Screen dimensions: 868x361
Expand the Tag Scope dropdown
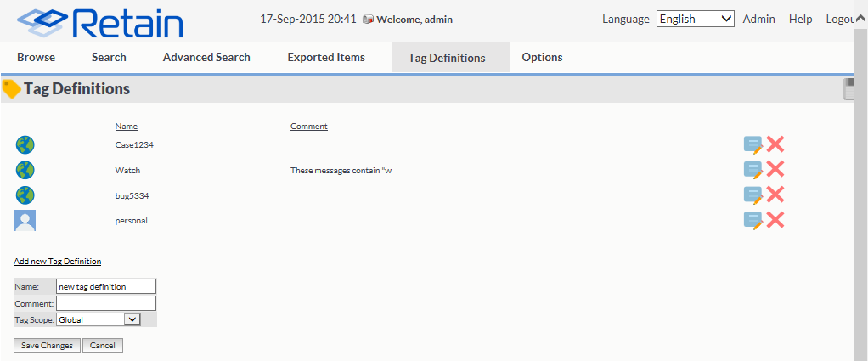point(98,319)
